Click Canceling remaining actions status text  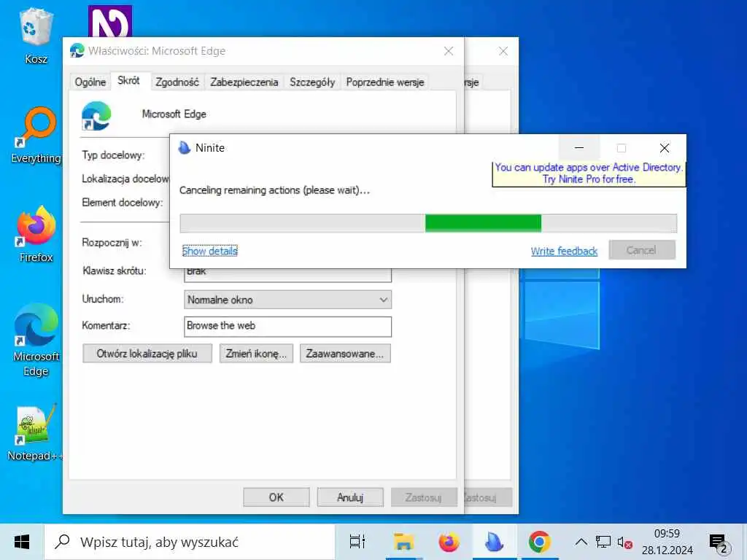pyautogui.click(x=274, y=190)
